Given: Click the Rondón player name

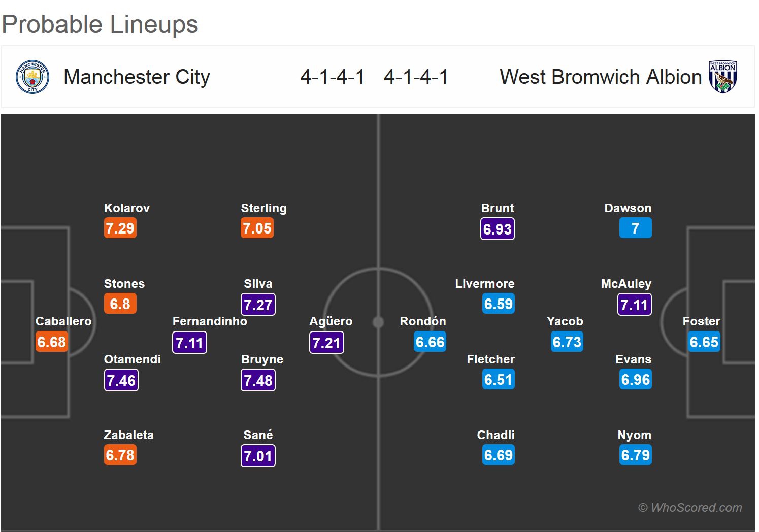Looking at the screenshot, I should [423, 321].
